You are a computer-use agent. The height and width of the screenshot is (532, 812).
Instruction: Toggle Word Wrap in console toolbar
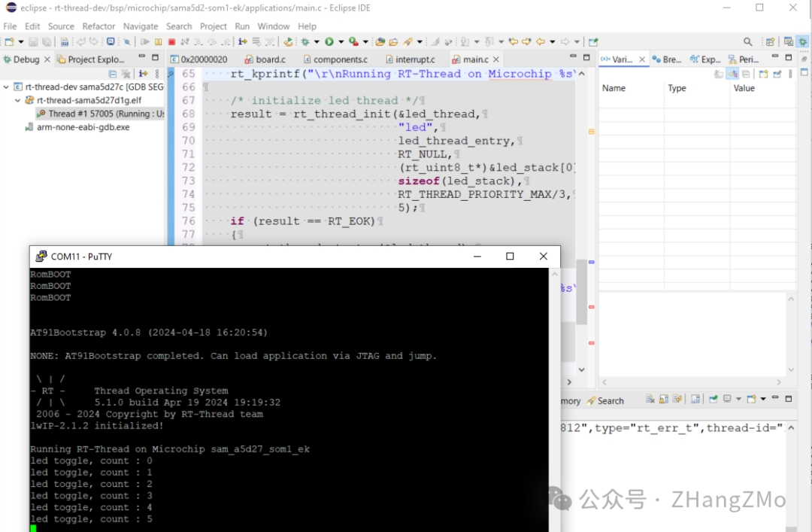(677, 399)
